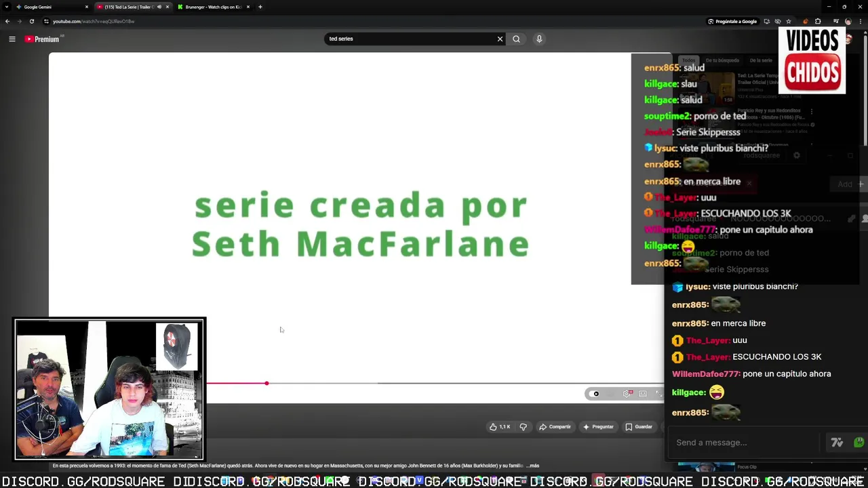
Task: Go back in browser history
Action: (x=7, y=21)
